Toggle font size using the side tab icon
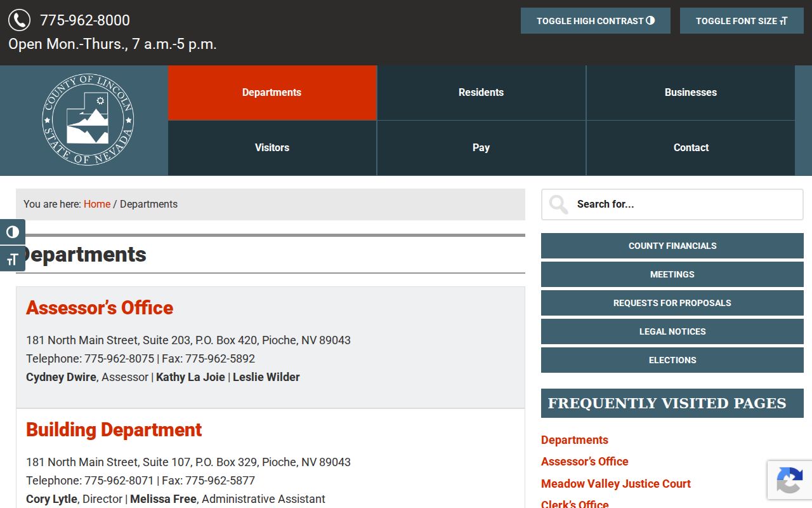Image resolution: width=812 pixels, height=508 pixels. [x=13, y=258]
